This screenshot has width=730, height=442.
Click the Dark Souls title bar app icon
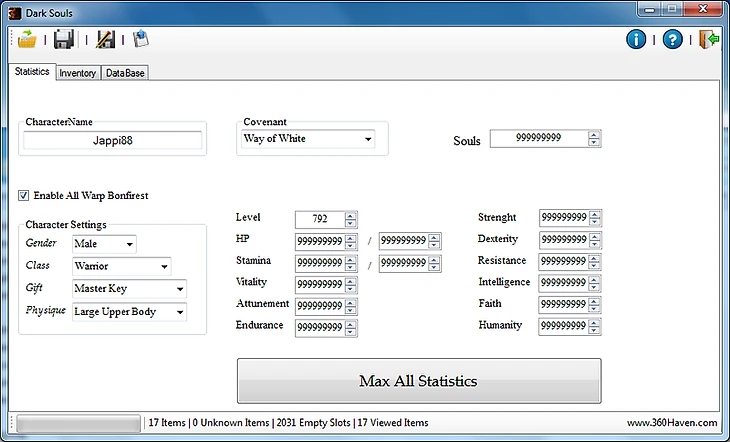pyautogui.click(x=13, y=11)
